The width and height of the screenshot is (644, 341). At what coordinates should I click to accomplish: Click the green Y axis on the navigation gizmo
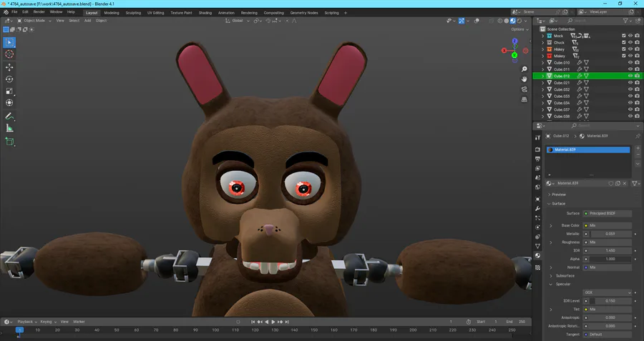[x=514, y=55]
